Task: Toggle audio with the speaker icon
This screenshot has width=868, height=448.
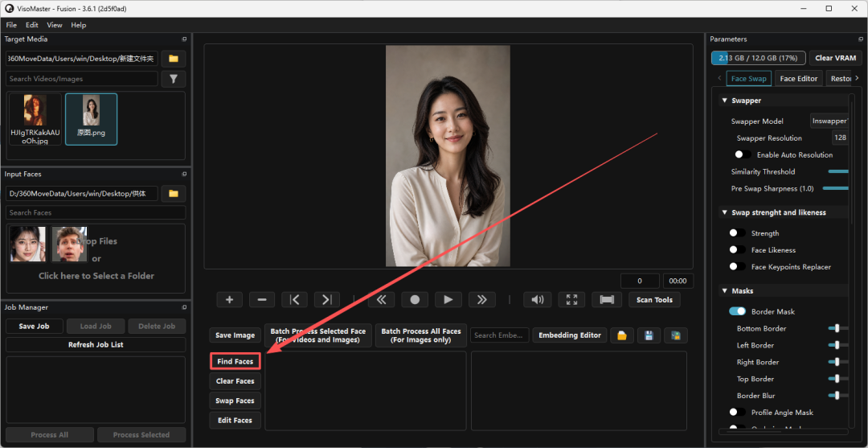Action: [x=537, y=299]
